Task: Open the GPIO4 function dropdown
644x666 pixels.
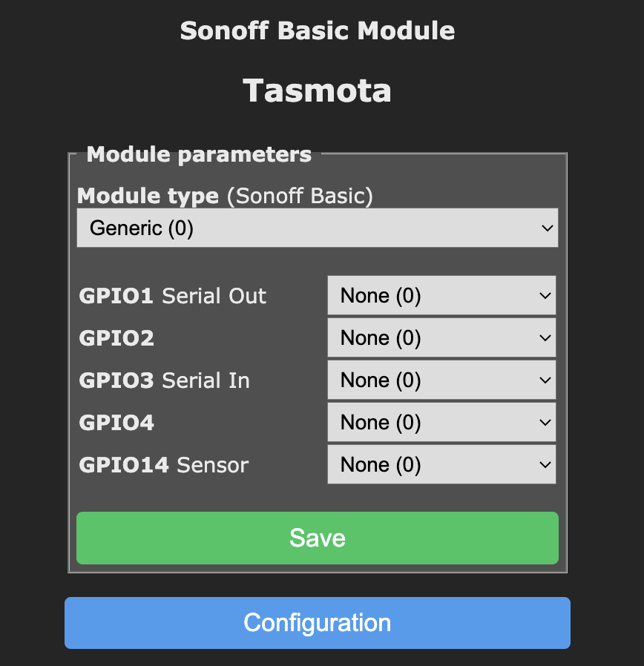Action: [441, 423]
